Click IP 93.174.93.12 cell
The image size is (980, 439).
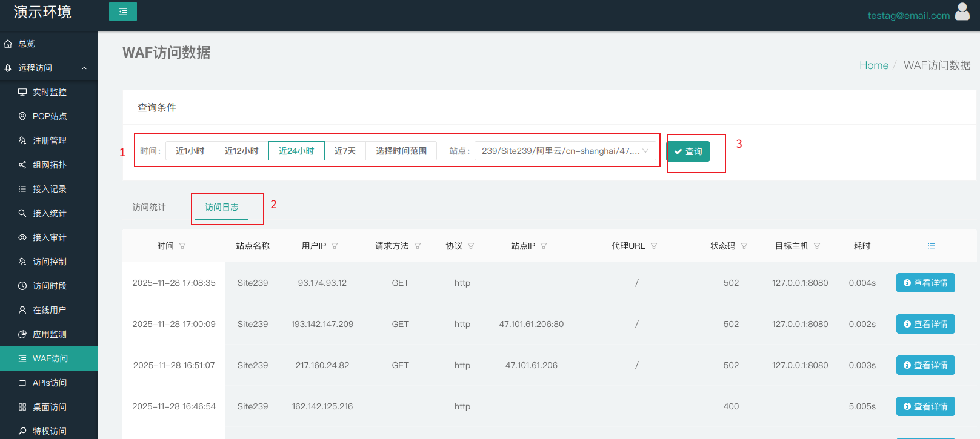(322, 283)
